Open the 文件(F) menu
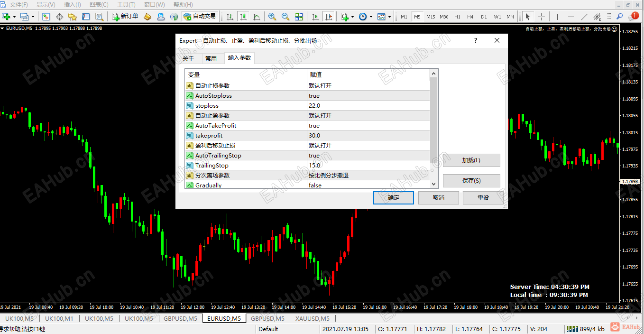Screen dimensions: 644x334 19,5
